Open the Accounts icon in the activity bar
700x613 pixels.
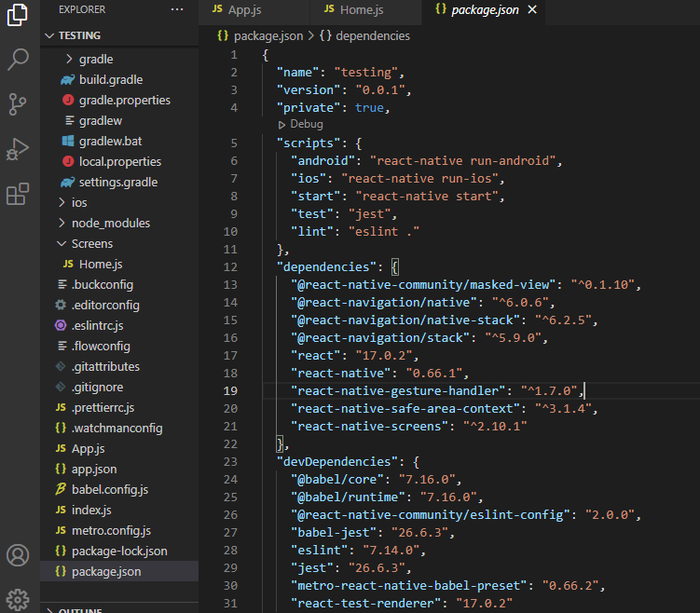[x=18, y=555]
